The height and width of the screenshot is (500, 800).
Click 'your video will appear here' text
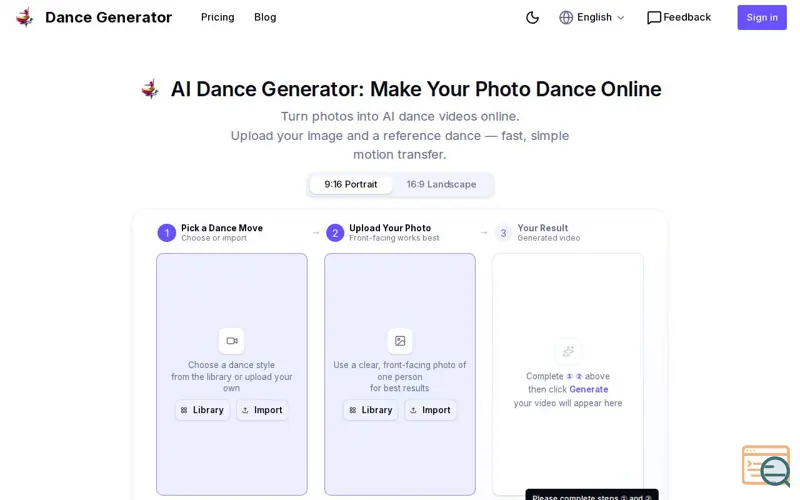click(568, 403)
